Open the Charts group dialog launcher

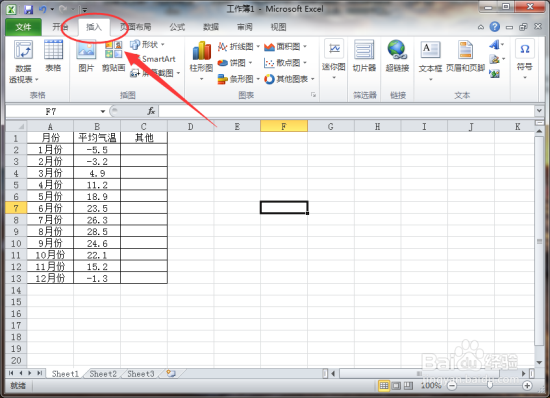click(x=313, y=95)
